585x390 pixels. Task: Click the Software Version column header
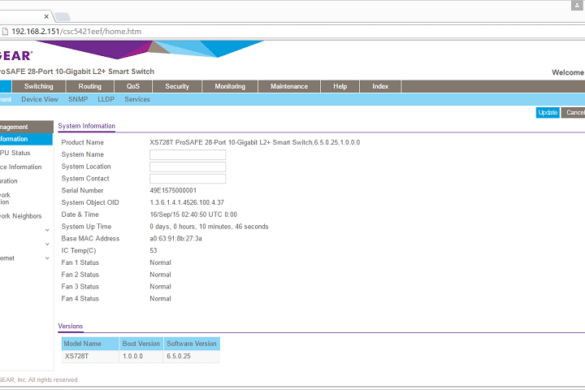tap(192, 343)
